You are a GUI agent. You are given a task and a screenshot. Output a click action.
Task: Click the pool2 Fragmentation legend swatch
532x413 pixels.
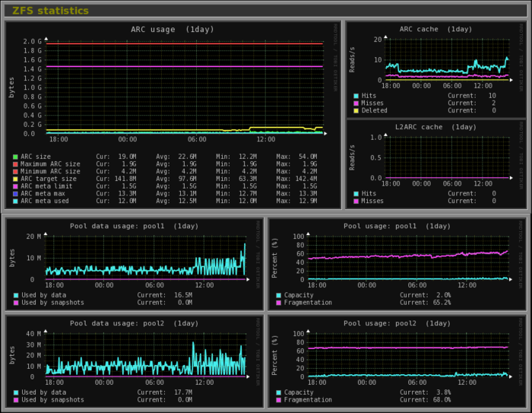tap(279, 399)
